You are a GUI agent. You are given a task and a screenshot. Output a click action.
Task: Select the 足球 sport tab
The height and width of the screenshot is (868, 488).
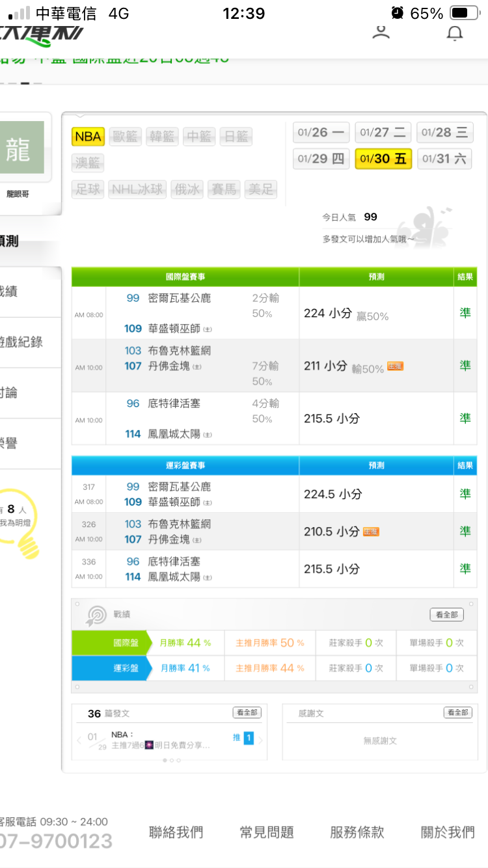88,189
